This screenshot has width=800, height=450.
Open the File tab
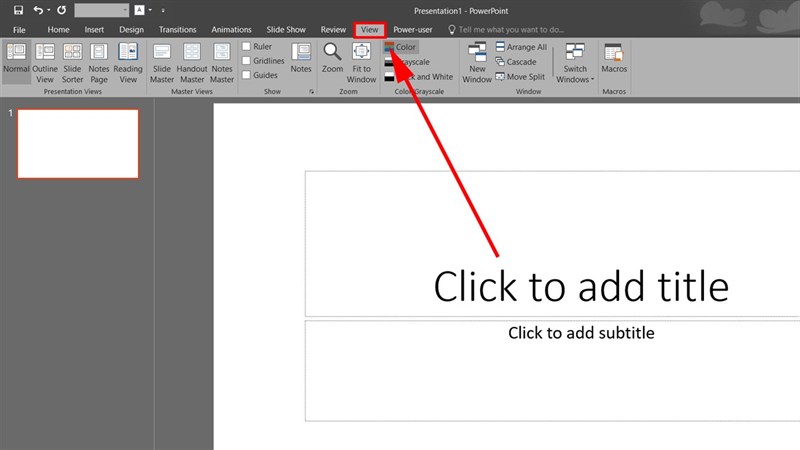coord(19,30)
